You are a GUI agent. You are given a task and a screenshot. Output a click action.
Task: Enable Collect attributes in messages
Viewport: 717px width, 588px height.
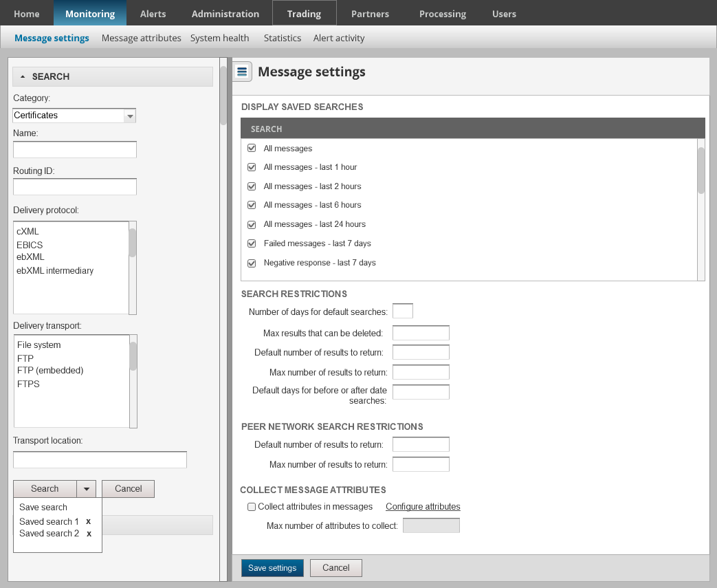click(x=252, y=507)
